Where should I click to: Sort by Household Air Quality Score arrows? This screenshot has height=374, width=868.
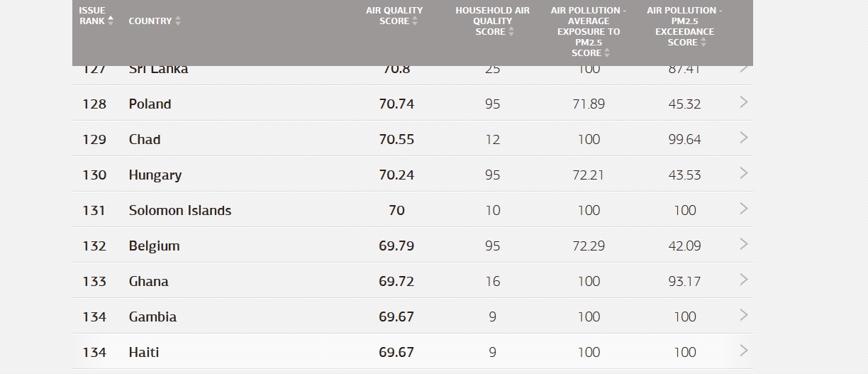[511, 32]
